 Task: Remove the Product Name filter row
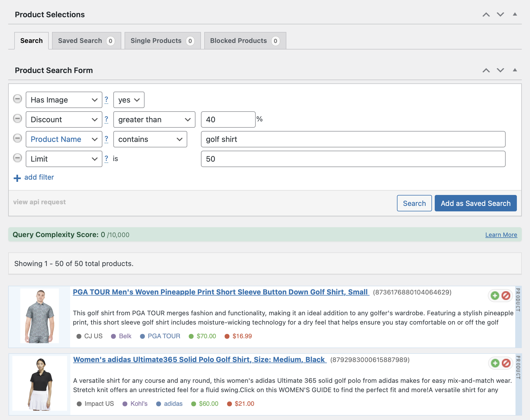(18, 138)
